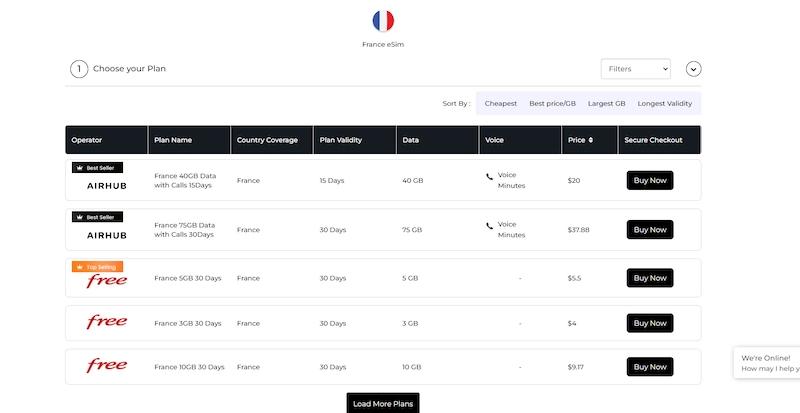Buy the France 3GB 30 Days plan
This screenshot has height=413, width=800.
(x=649, y=323)
